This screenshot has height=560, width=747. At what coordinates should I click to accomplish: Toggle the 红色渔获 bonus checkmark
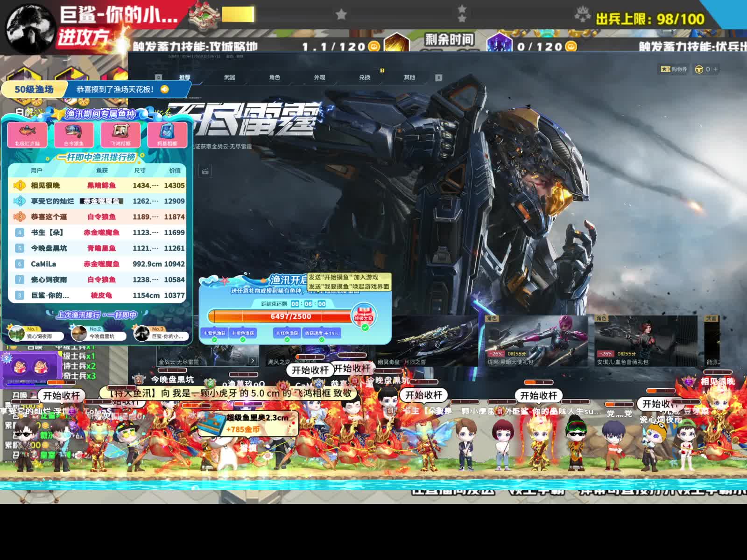pos(287,339)
